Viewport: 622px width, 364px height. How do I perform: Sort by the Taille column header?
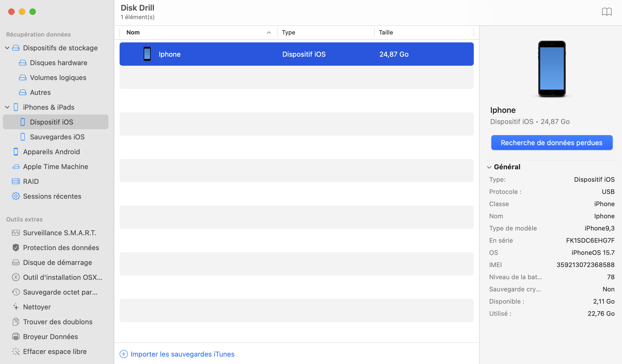pyautogui.click(x=386, y=33)
